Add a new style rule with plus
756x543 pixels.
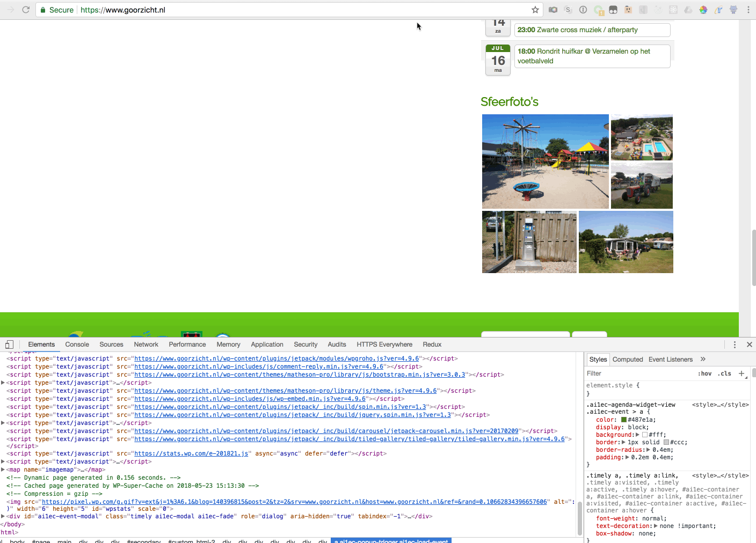tap(742, 373)
